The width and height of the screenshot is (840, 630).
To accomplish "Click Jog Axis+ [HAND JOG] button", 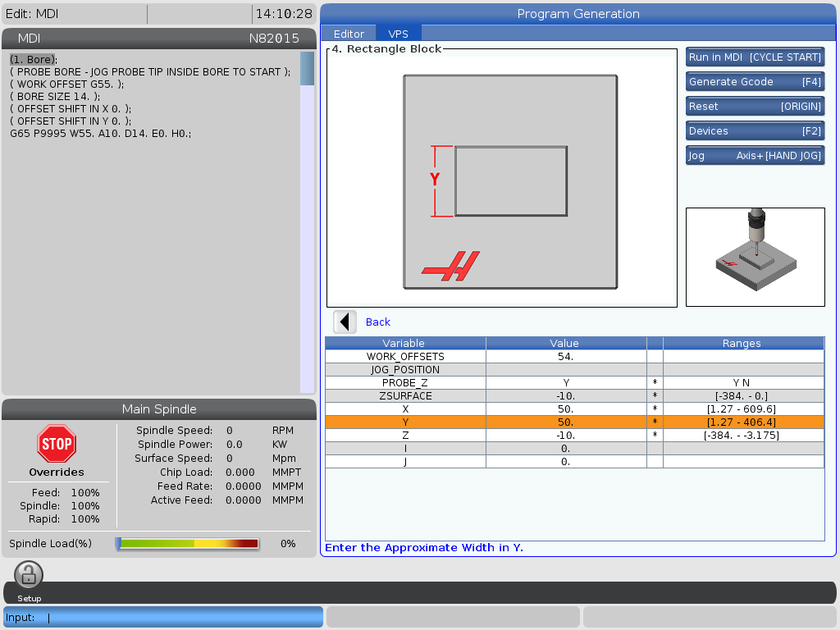I will pyautogui.click(x=755, y=155).
